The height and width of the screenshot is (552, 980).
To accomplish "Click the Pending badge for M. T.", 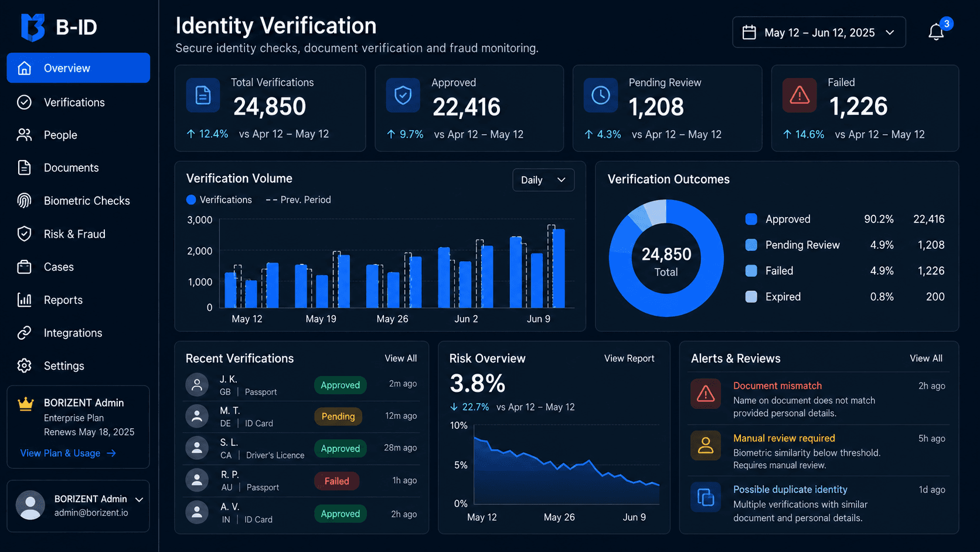I will coord(338,416).
